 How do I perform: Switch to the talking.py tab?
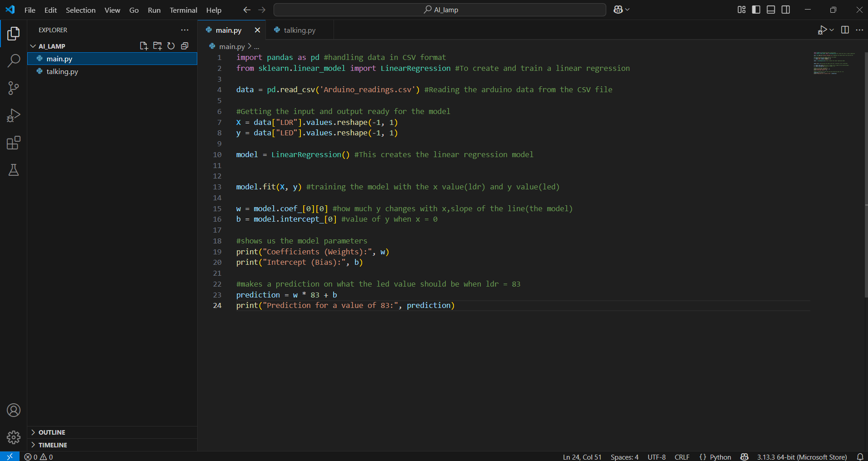tap(299, 30)
